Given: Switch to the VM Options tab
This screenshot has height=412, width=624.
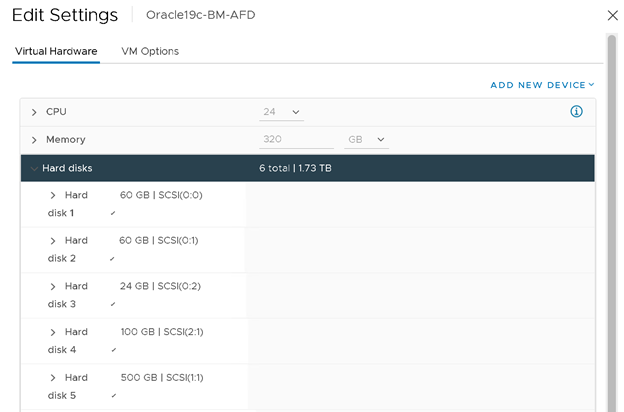Looking at the screenshot, I should click(150, 51).
